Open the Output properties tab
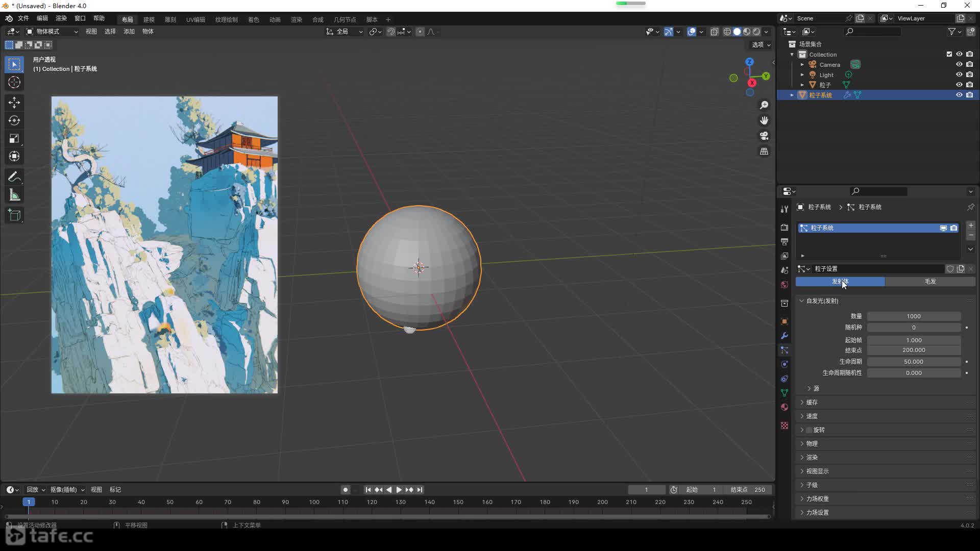 coord(785,241)
